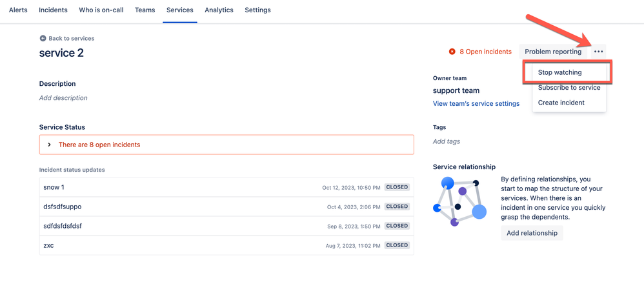Image resolution: width=644 pixels, height=284 pixels.
Task: Expand the open incidents chevron
Action: [x=49, y=145]
